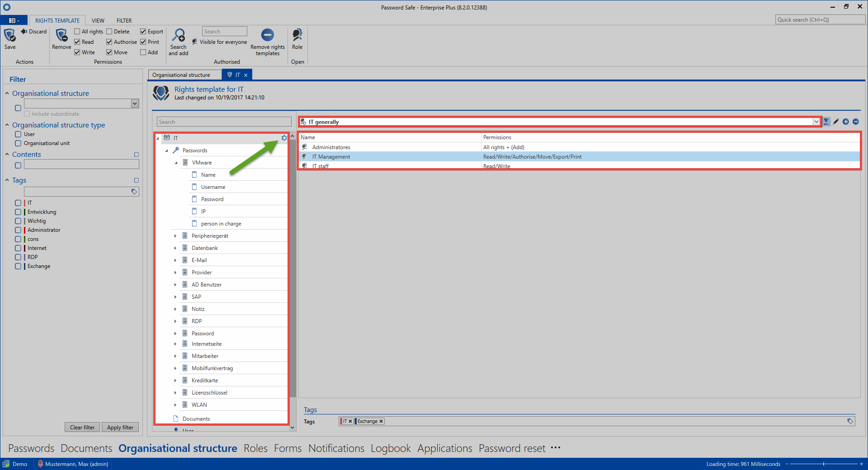Click the minus remove template icon
This screenshot has width=868, height=470.
[856, 122]
